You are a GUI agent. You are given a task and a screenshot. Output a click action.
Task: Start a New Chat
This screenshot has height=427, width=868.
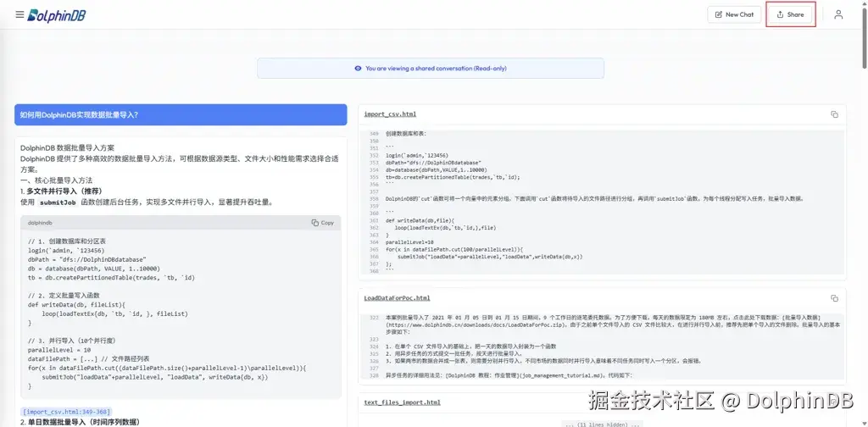(x=734, y=14)
